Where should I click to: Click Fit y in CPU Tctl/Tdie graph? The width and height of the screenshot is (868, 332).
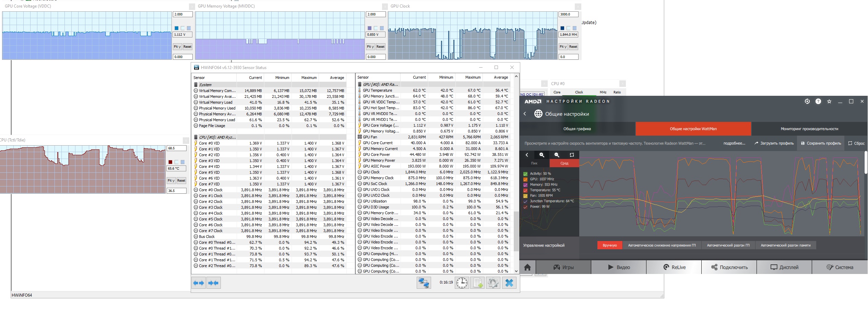[171, 181]
